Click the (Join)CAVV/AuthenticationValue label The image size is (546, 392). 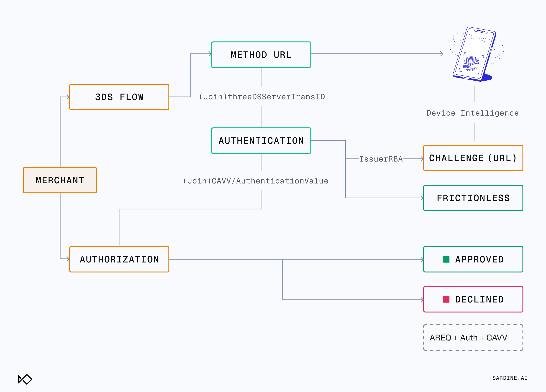click(255, 181)
